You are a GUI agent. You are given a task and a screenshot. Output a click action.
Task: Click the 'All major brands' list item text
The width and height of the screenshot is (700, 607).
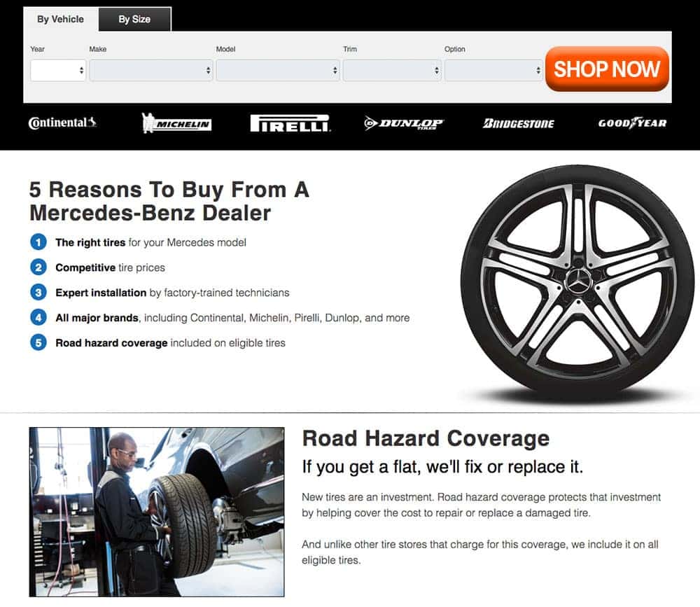(x=232, y=318)
